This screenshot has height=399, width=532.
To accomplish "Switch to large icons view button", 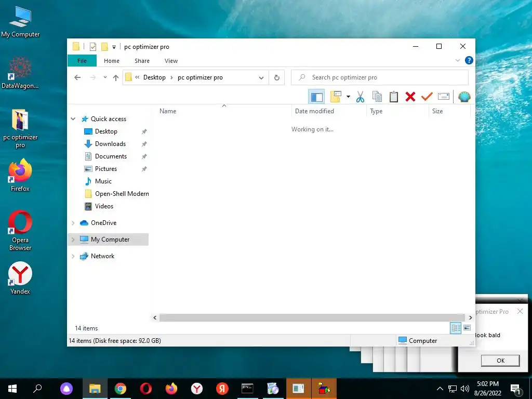I will pyautogui.click(x=467, y=328).
